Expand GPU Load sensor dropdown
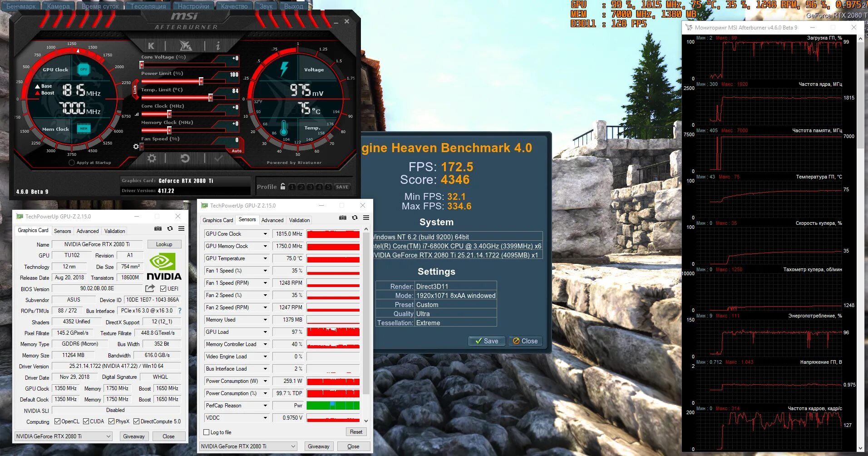The height and width of the screenshot is (456, 868). (x=265, y=332)
